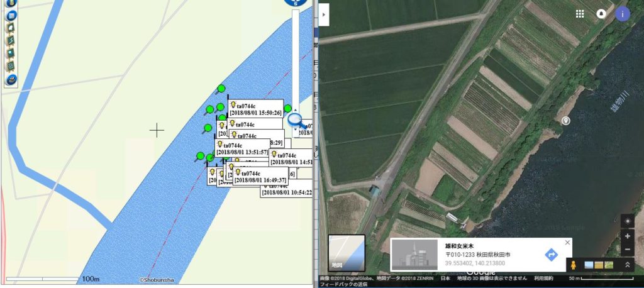Expand the imagery strip with chevron

[627, 265]
